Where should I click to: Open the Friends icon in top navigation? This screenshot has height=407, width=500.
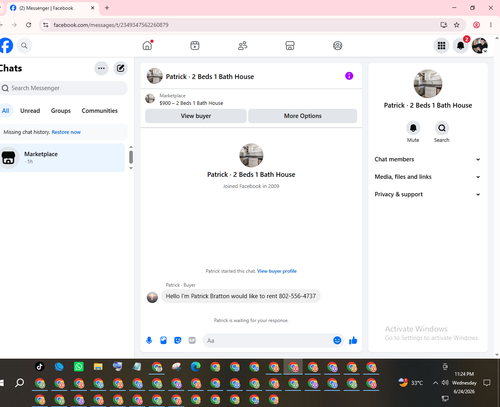pos(243,46)
